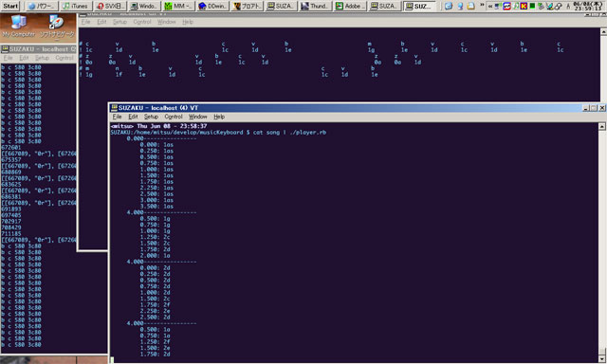Click the MM taskbar button
Image resolution: width=607 pixels, height=364 pixels.
click(178, 6)
